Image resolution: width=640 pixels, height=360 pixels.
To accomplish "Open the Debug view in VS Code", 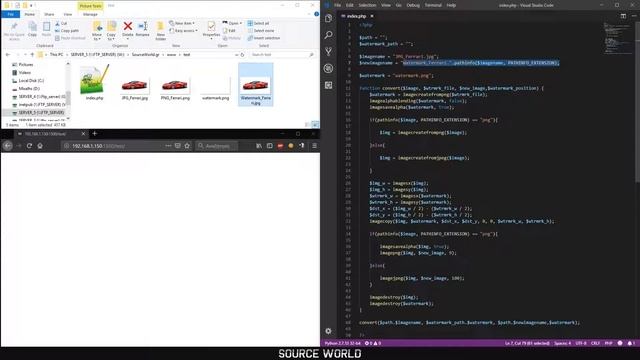I will pyautogui.click(x=329, y=69).
